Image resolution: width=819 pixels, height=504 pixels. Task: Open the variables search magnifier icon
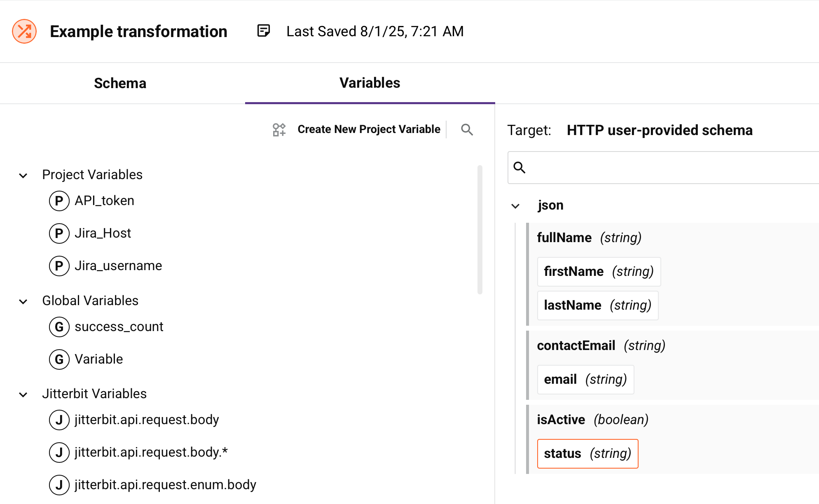[467, 130]
